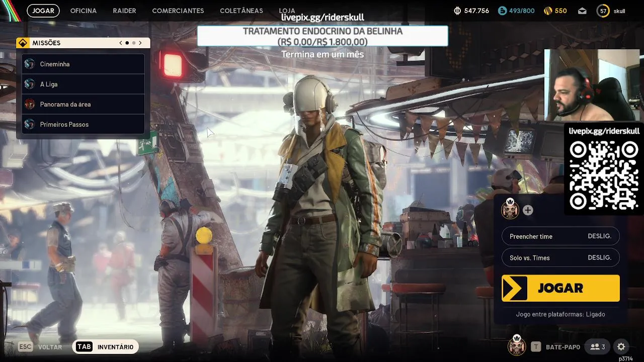644x362 pixels.
Task: Open the LOJA tab
Action: coord(287,11)
